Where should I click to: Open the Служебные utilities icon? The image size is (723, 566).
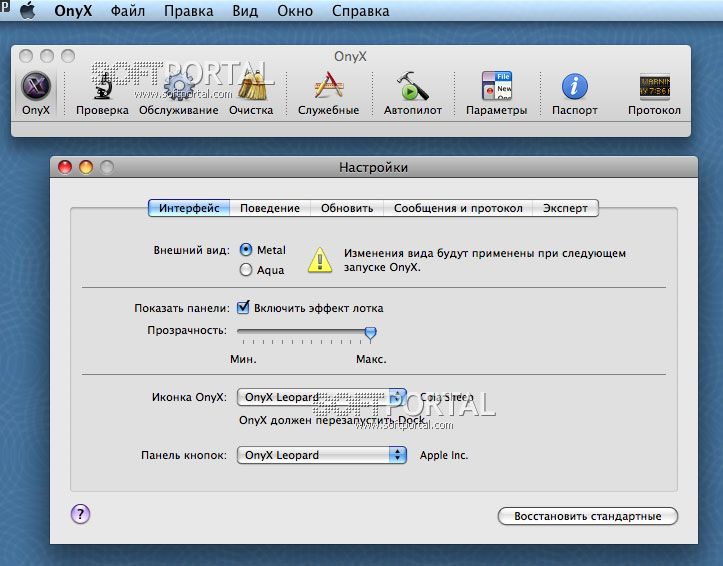click(328, 94)
